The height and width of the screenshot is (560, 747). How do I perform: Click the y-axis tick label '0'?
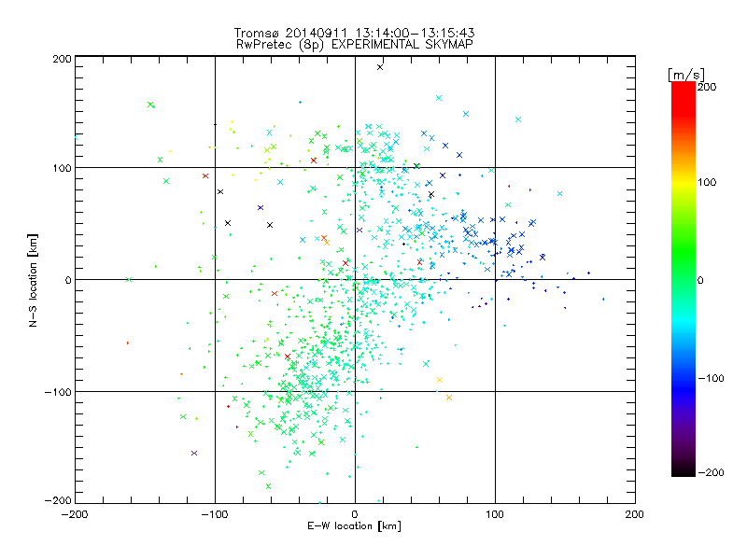point(68,280)
